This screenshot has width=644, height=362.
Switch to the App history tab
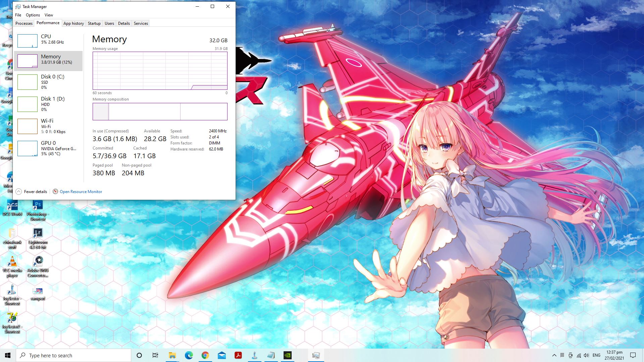(x=73, y=23)
